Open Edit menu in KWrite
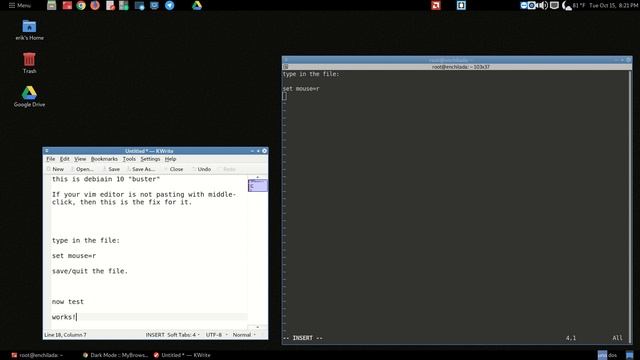 click(64, 159)
